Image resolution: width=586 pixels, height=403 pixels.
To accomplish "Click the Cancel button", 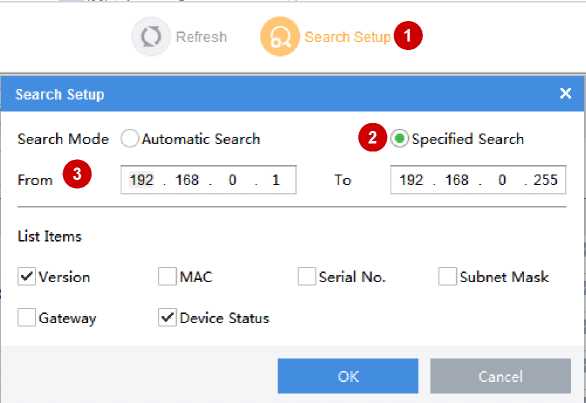I will pyautogui.click(x=500, y=376).
